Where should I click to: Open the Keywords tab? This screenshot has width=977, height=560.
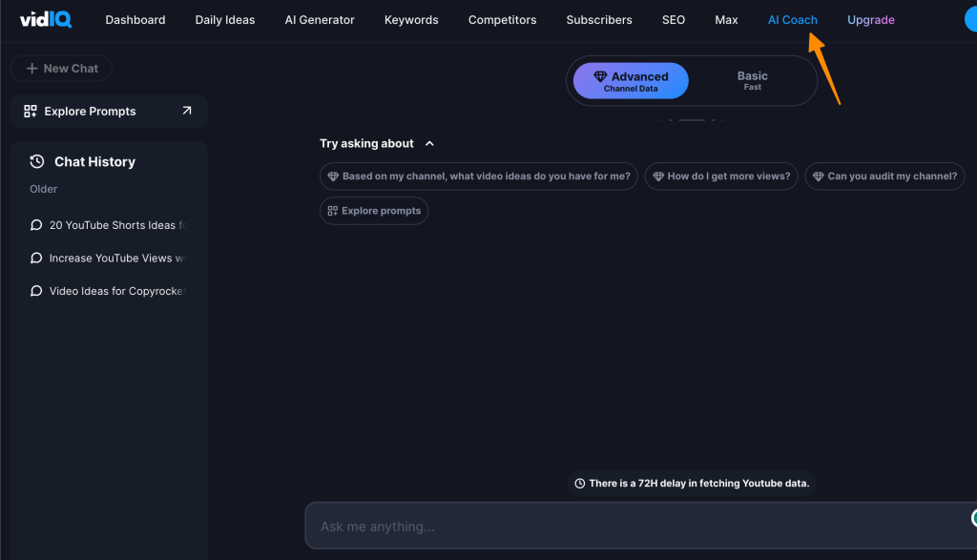click(x=411, y=20)
